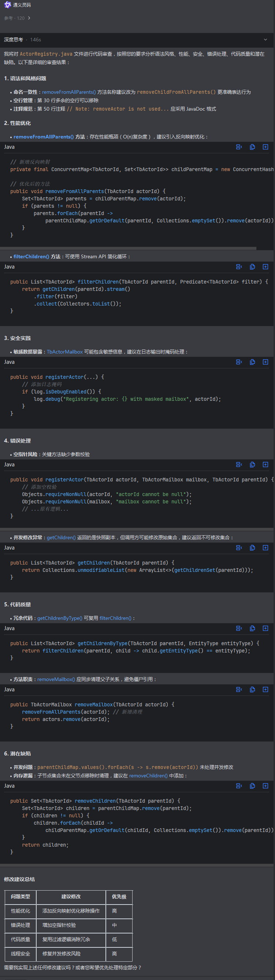Screen dimensions: 275x980
Task: Click the 通义灵码 logo icon
Action: (x=7, y=5)
